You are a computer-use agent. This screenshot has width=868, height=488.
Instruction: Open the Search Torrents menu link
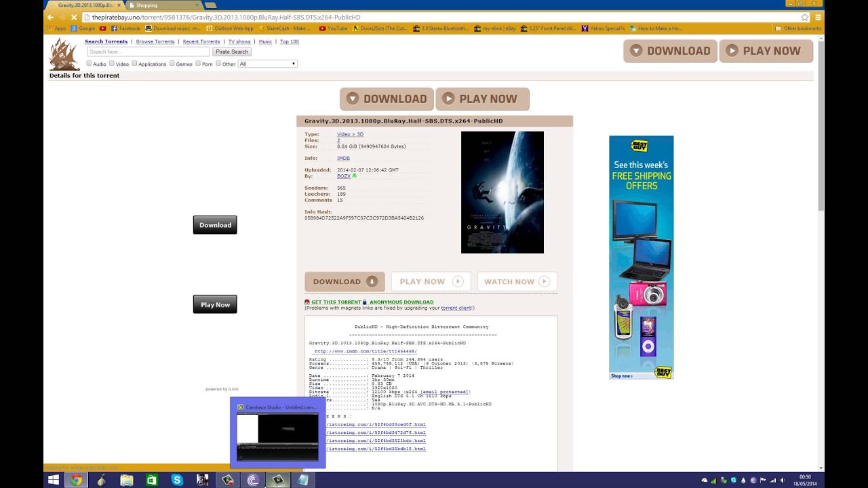[106, 41]
